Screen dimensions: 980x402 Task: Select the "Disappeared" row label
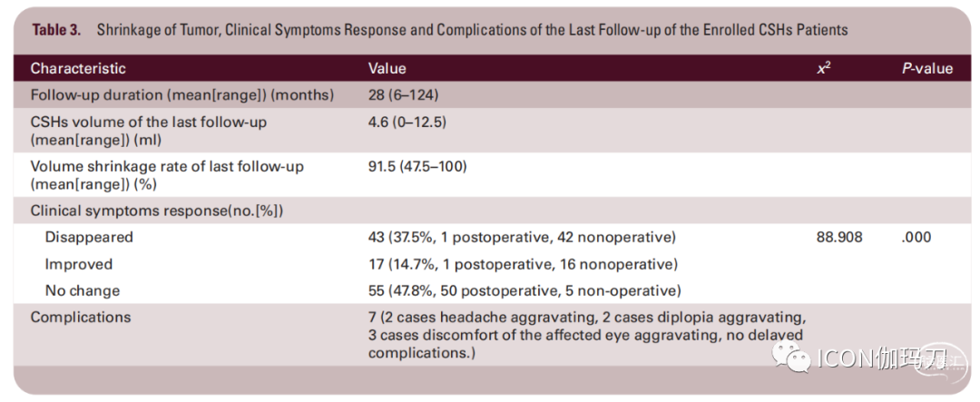click(x=89, y=237)
